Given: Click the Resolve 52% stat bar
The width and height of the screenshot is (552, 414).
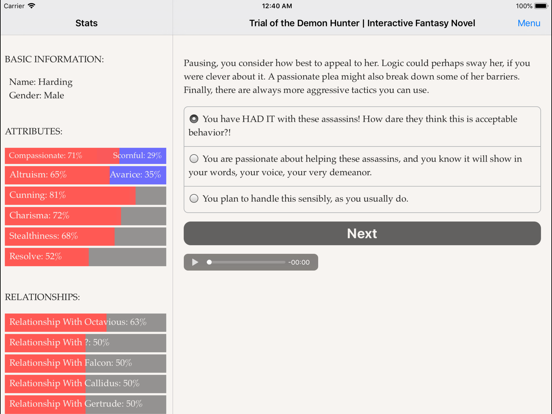Looking at the screenshot, I should [x=86, y=257].
